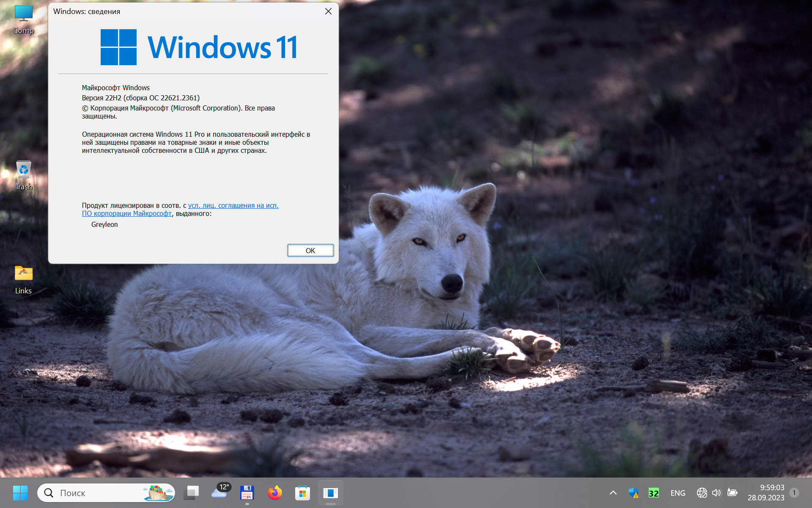Switch input language via the ENG indicator
This screenshot has width=812, height=508.
click(678, 493)
